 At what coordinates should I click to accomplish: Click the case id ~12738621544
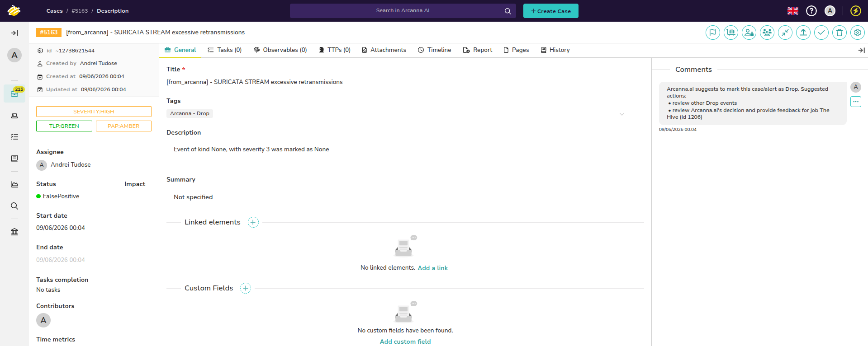coord(75,51)
